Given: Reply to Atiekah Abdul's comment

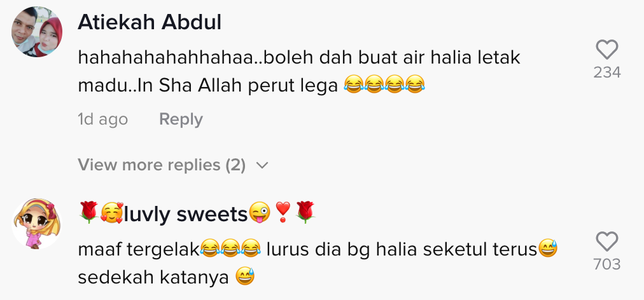Looking at the screenshot, I should [x=181, y=119].
